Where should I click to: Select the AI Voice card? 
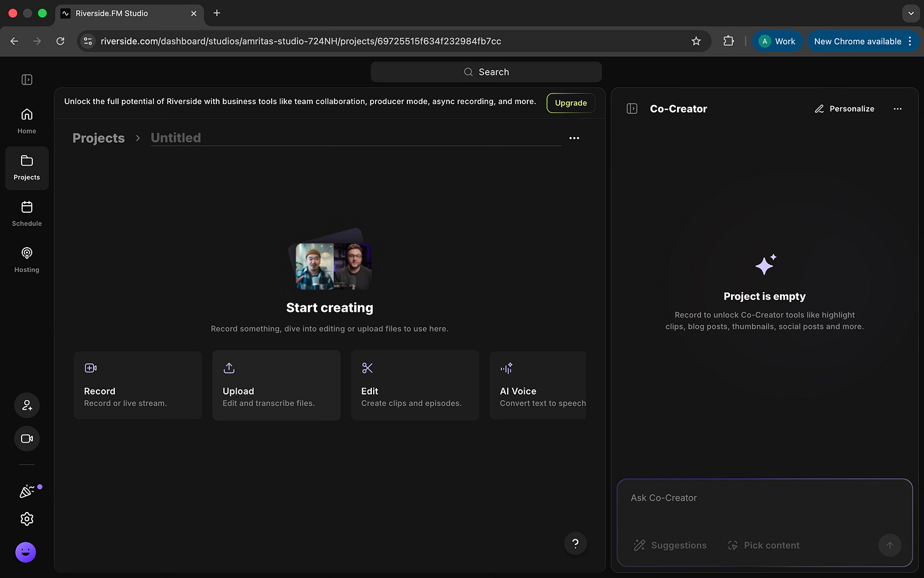click(538, 385)
